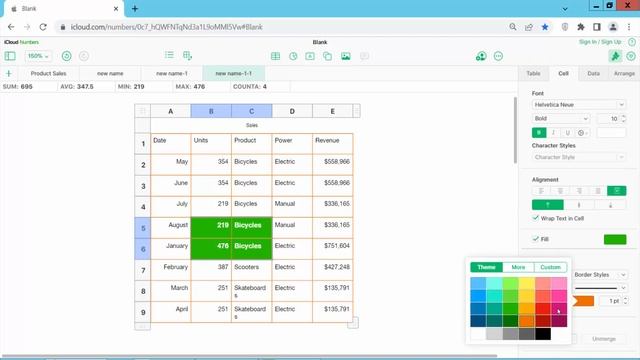Open the zoom level 150% dropdown
Viewport: 640px width, 360px height.
pos(38,56)
